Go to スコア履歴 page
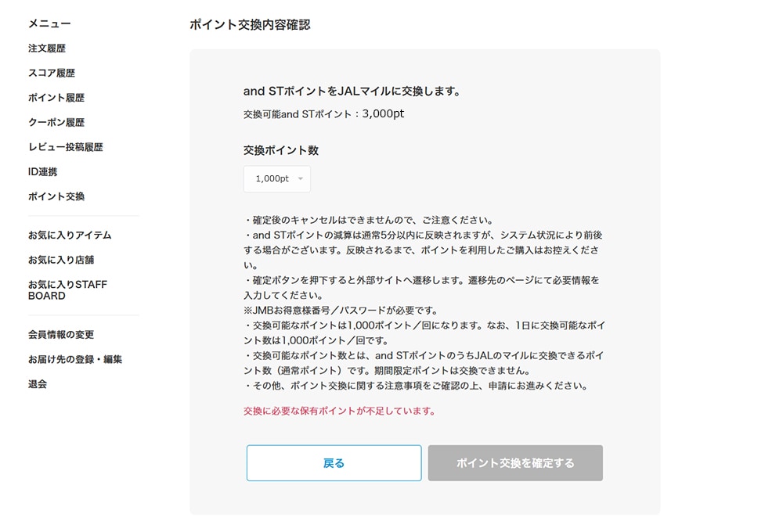This screenshot has width=783, height=532. click(x=52, y=73)
